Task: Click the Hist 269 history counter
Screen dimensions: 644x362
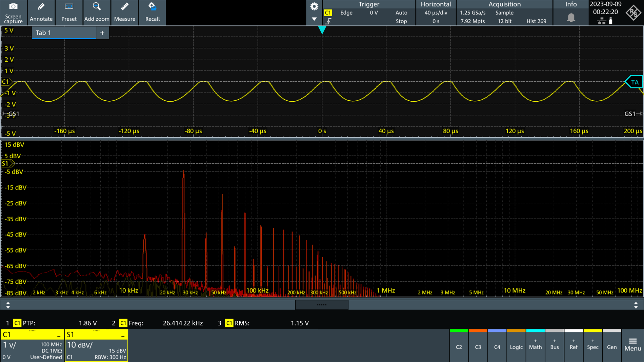Action: click(x=536, y=21)
